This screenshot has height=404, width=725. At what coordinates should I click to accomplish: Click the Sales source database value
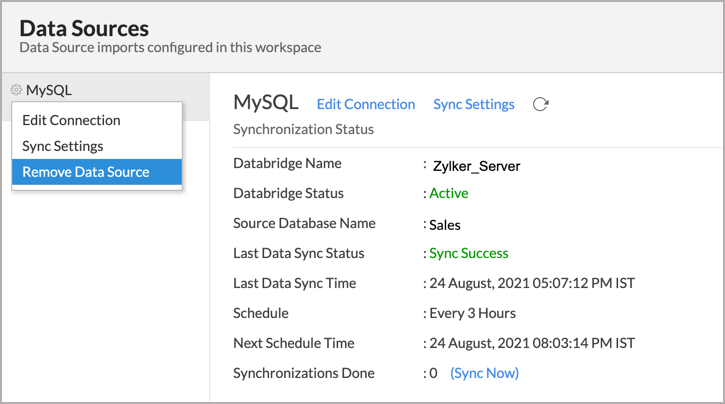[x=447, y=225]
